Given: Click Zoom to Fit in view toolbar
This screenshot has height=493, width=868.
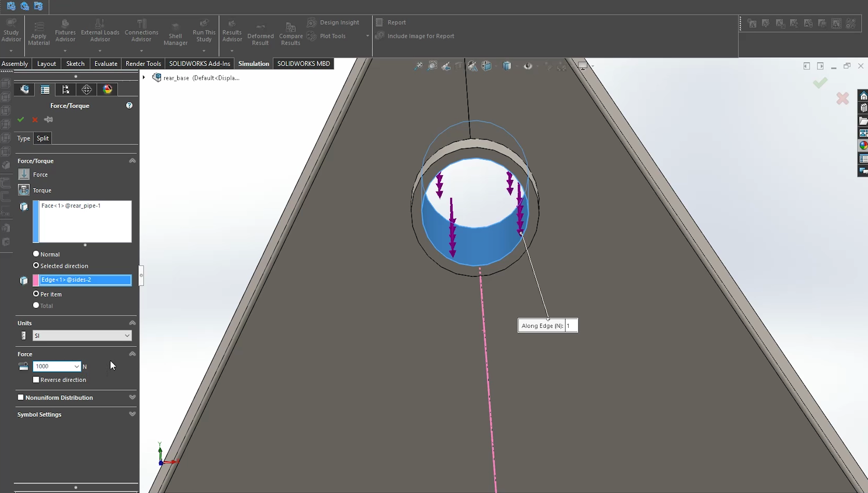Looking at the screenshot, I should (419, 66).
